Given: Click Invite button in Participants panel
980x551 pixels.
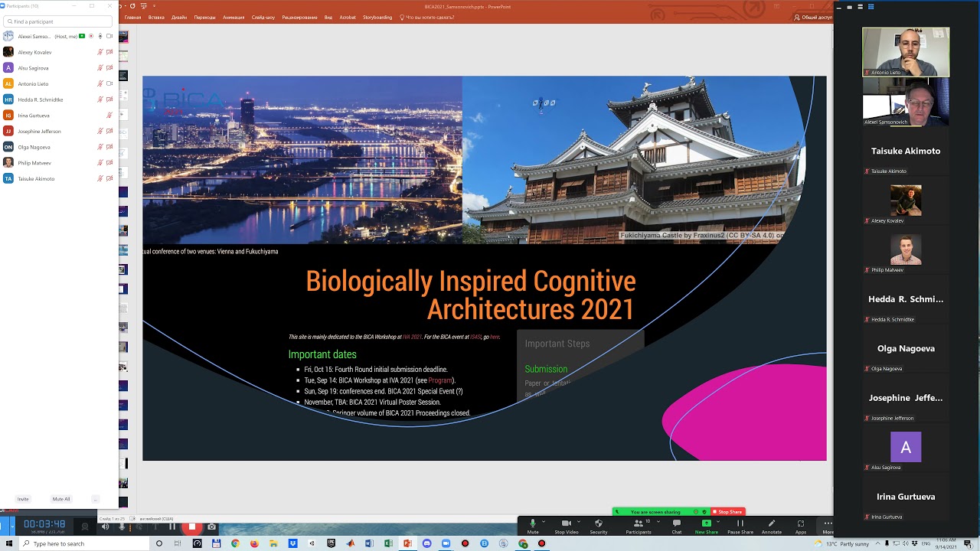Looking at the screenshot, I should point(23,499).
